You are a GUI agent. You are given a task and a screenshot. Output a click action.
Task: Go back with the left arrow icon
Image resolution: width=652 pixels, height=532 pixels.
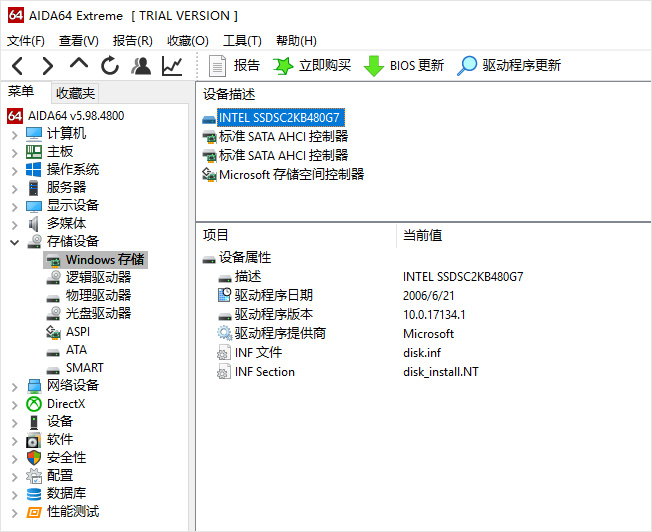pos(17,66)
